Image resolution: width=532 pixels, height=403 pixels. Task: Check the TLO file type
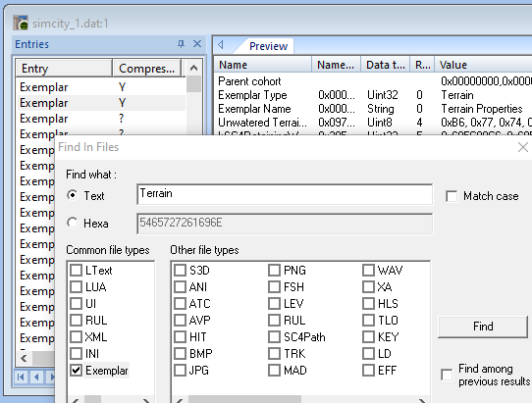[368, 320]
